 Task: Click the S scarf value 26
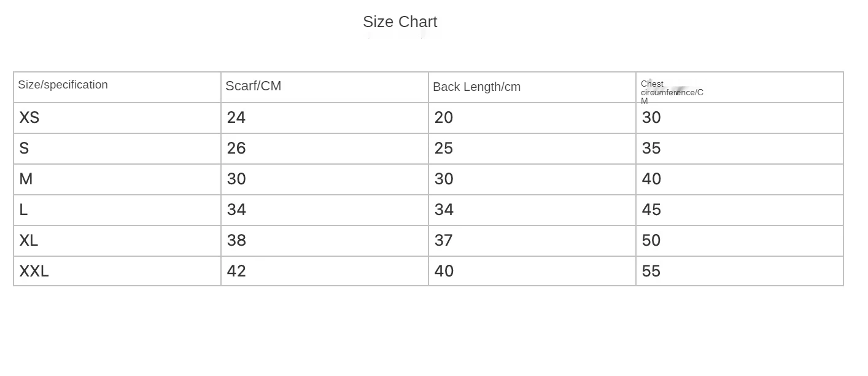point(236,149)
